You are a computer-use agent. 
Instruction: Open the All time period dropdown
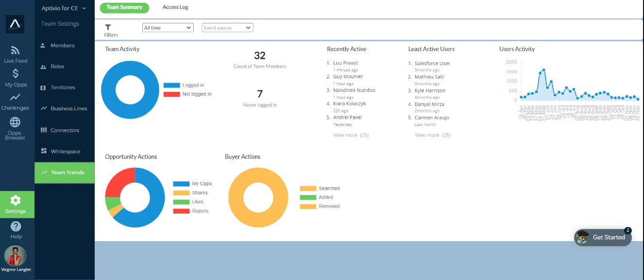[x=168, y=28]
